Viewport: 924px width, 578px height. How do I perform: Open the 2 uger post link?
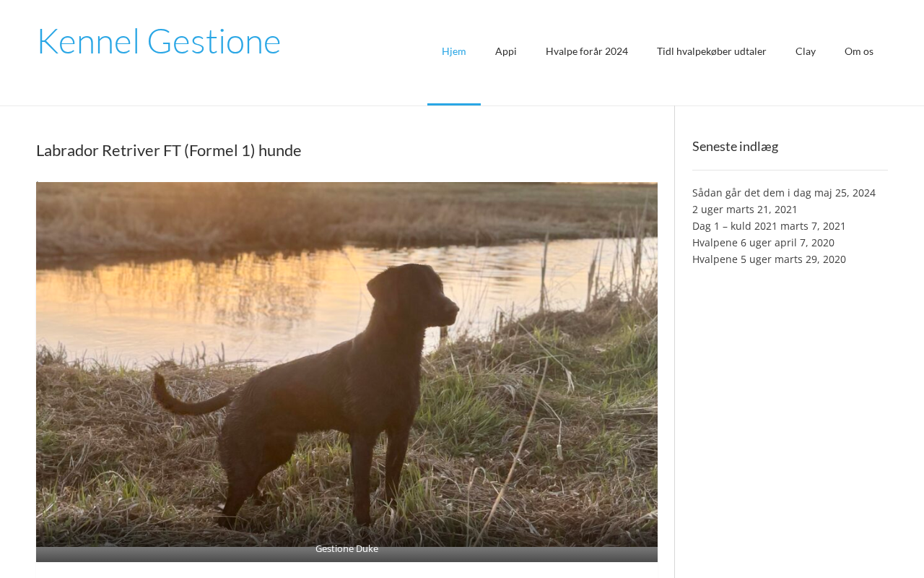[707, 210]
